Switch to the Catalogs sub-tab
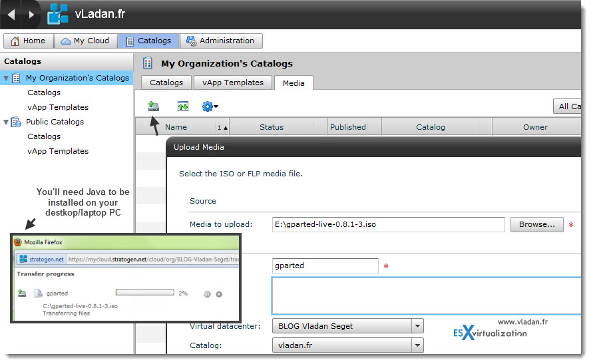591x364 pixels. tap(166, 83)
